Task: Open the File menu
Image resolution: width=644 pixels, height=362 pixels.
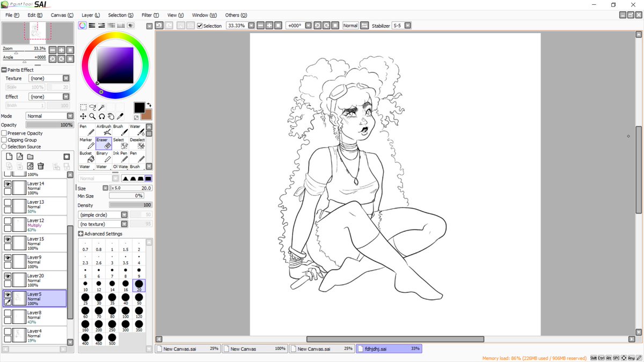Action: [x=12, y=15]
